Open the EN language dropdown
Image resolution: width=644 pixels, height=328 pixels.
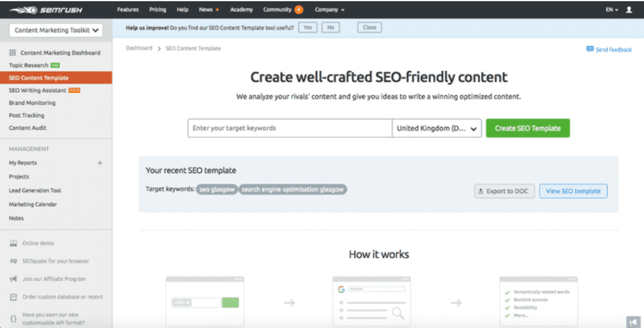click(611, 10)
